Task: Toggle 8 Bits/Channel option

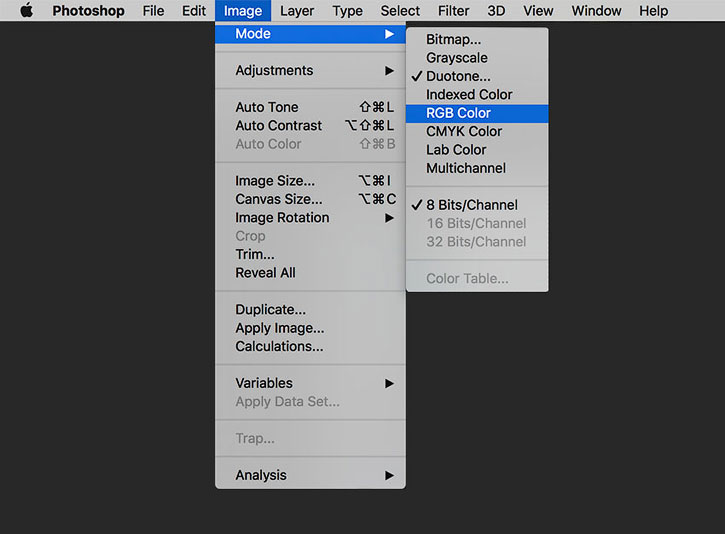Action: (477, 205)
